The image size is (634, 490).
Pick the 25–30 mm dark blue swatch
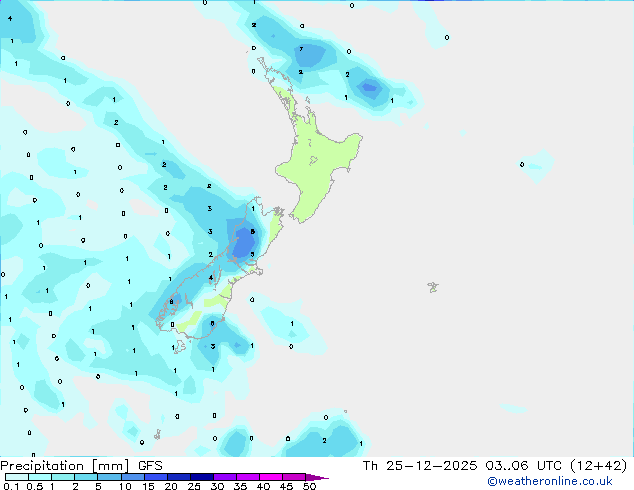click(x=201, y=477)
